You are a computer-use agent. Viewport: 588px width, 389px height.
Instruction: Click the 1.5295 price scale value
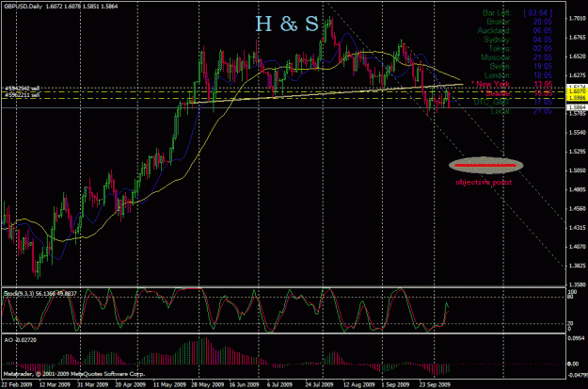[577, 152]
